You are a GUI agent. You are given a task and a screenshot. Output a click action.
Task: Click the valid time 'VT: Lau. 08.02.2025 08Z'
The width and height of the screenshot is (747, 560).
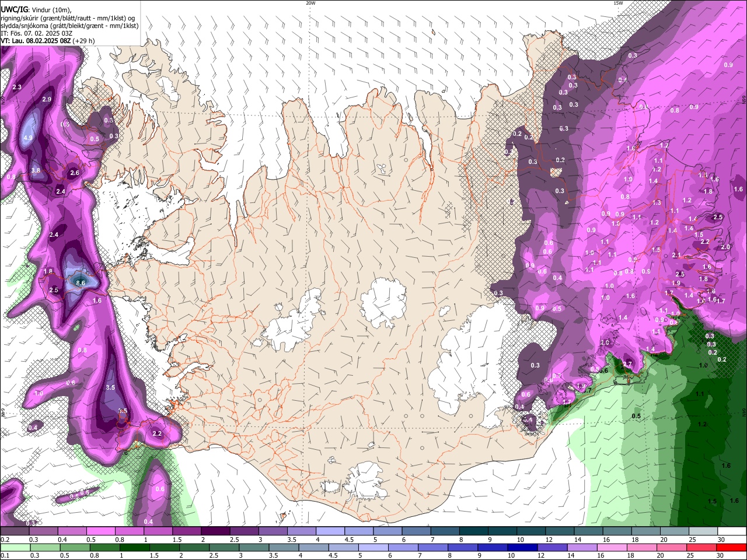coord(36,41)
